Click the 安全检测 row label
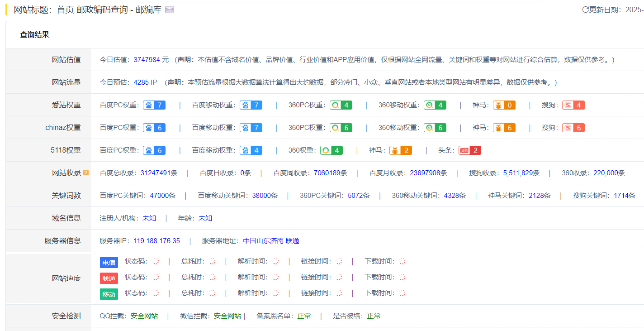 click(66, 316)
